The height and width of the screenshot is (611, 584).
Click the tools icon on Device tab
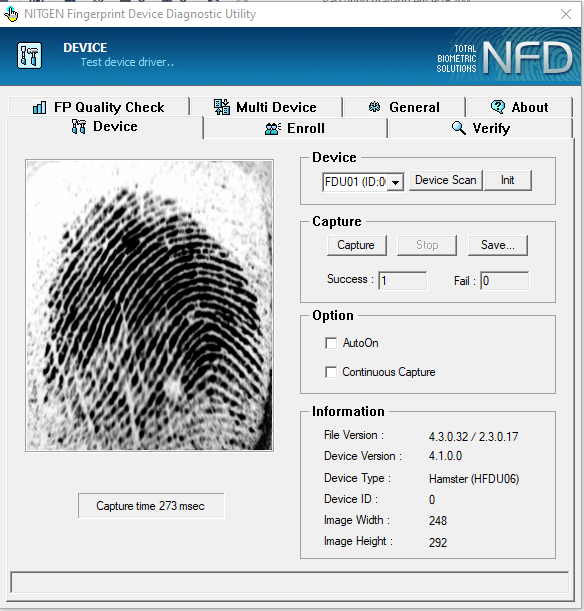pos(79,127)
